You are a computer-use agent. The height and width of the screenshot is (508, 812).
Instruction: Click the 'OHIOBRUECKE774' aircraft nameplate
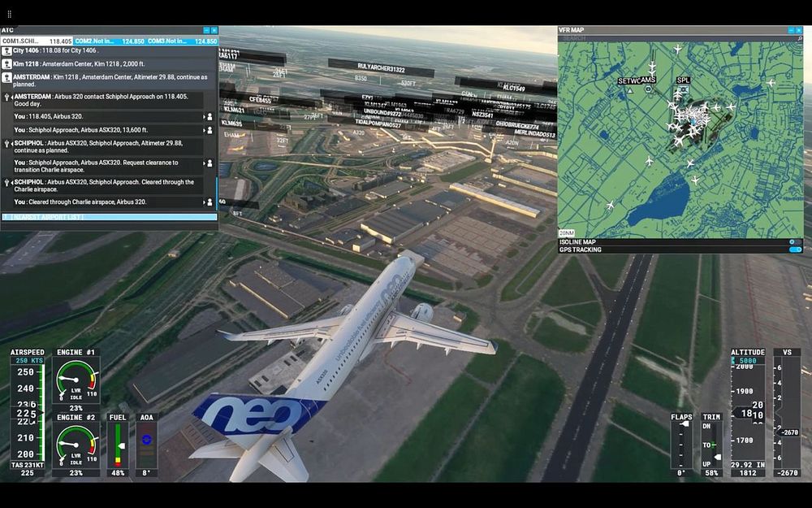(518, 125)
